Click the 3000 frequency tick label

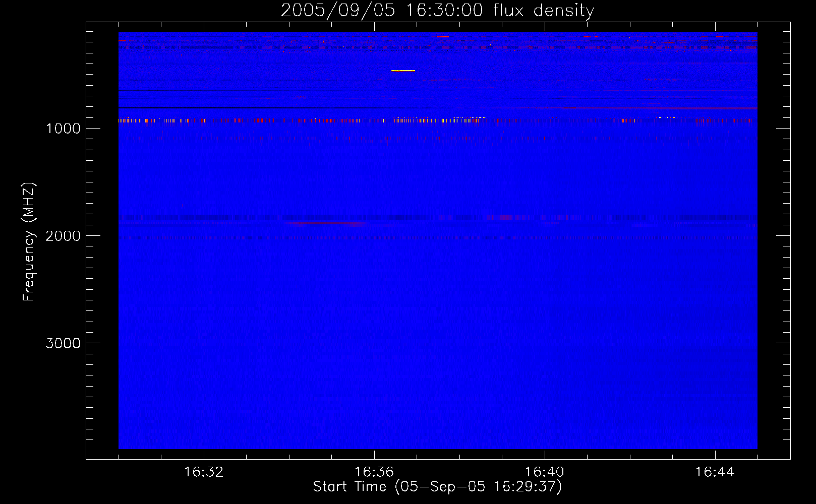pos(63,343)
